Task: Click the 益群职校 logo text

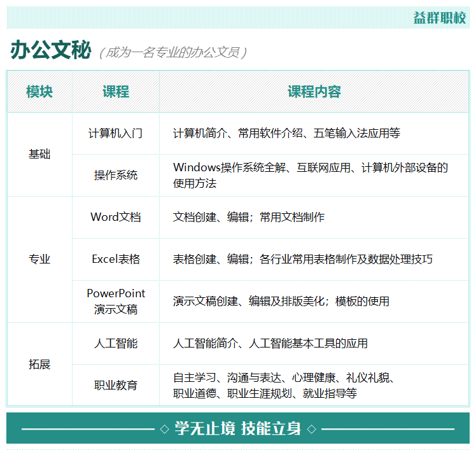Action: [439, 18]
